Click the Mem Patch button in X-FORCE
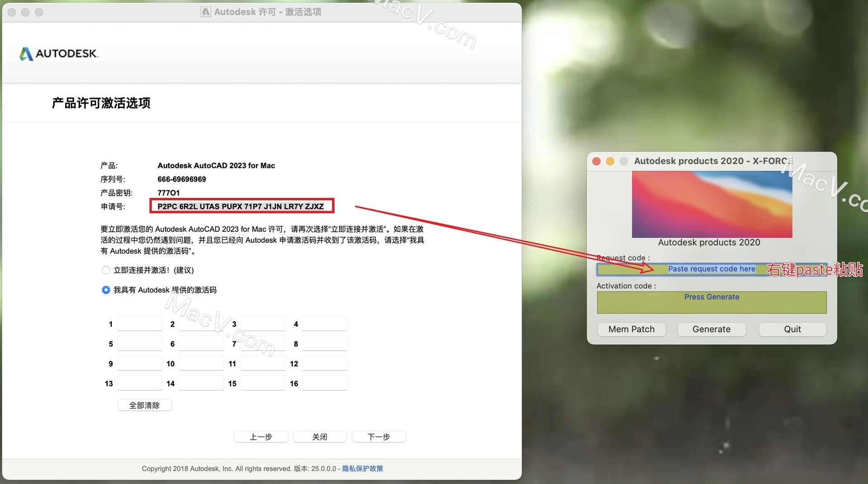 (x=632, y=329)
